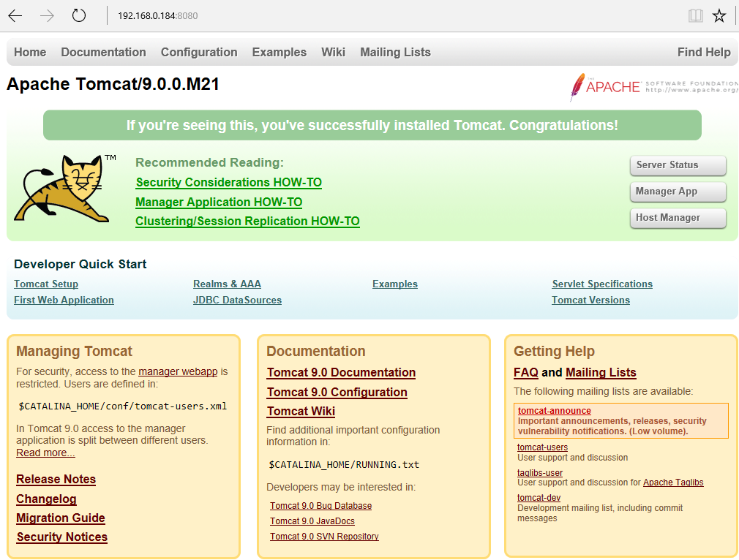Click the Host Manager button
739x560 pixels.
point(678,218)
